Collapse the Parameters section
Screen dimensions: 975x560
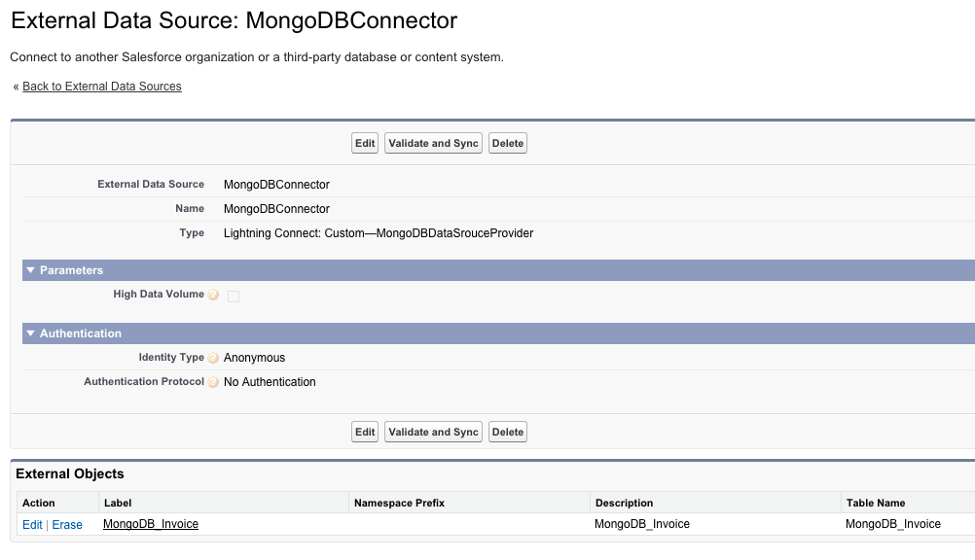30,270
